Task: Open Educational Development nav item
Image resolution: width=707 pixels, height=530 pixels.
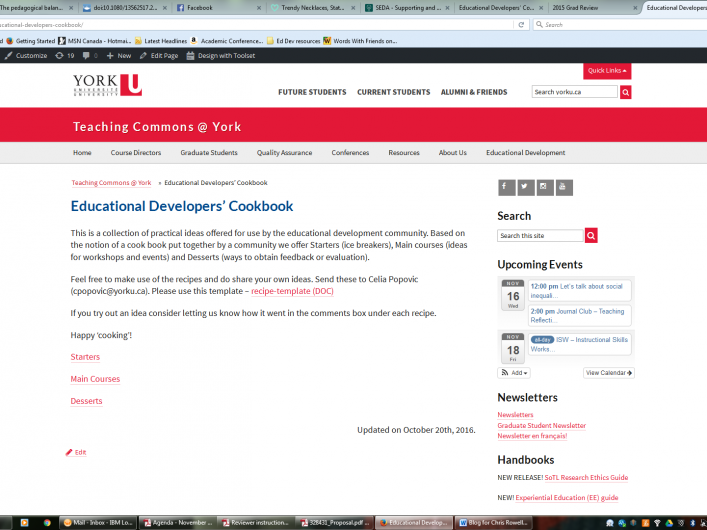Action: (526, 153)
